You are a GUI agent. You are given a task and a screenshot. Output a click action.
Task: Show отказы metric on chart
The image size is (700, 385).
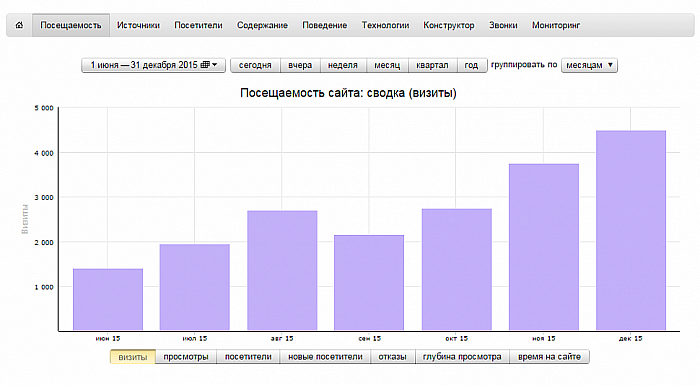pyautogui.click(x=392, y=357)
